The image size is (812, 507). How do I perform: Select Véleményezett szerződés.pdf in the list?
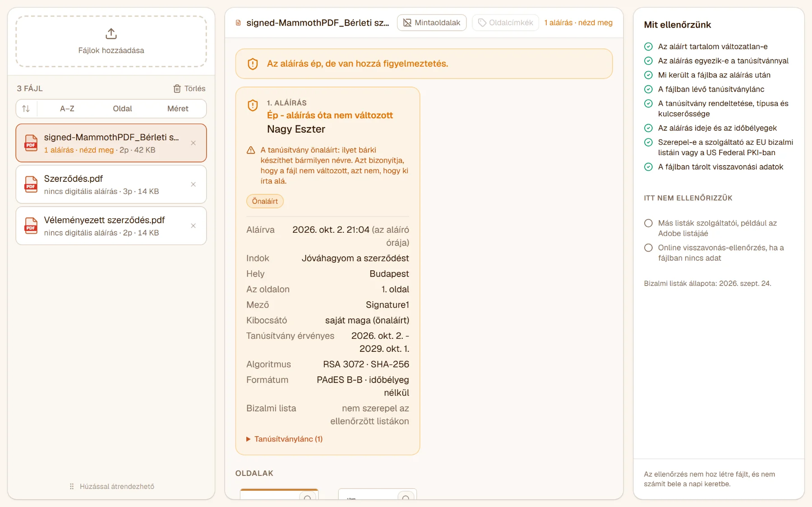point(111,226)
